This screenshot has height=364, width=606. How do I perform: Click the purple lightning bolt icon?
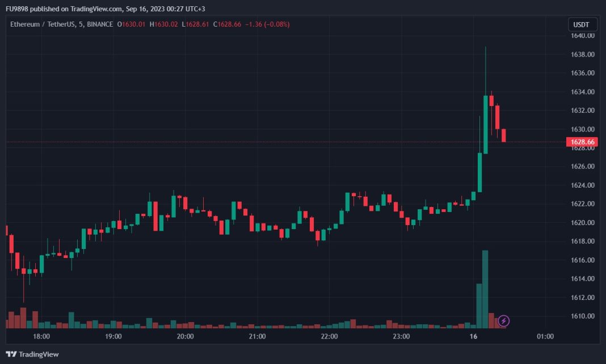pyautogui.click(x=504, y=321)
